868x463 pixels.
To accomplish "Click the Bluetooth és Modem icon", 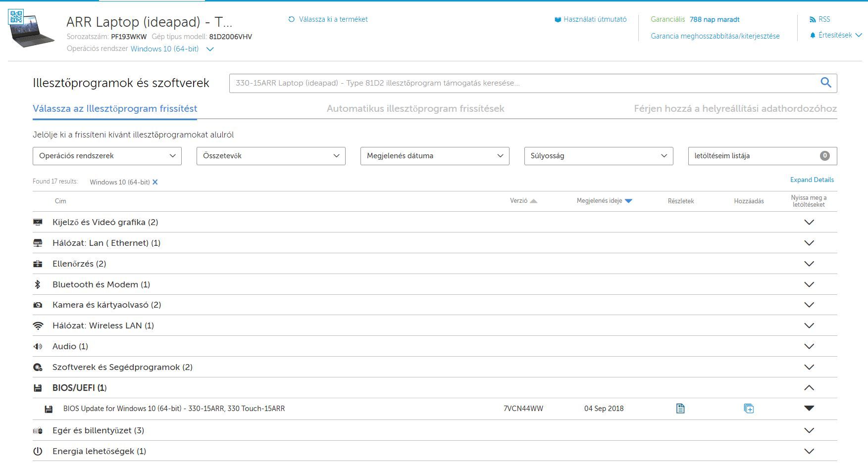I will (x=38, y=284).
